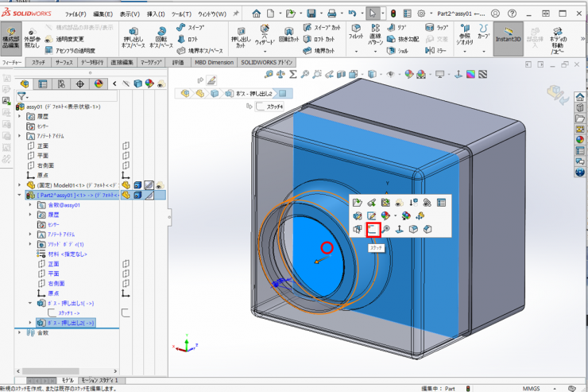The width and height of the screenshot is (588, 392).
Task: Select the Extruded Cut tool
Action: tap(239, 37)
